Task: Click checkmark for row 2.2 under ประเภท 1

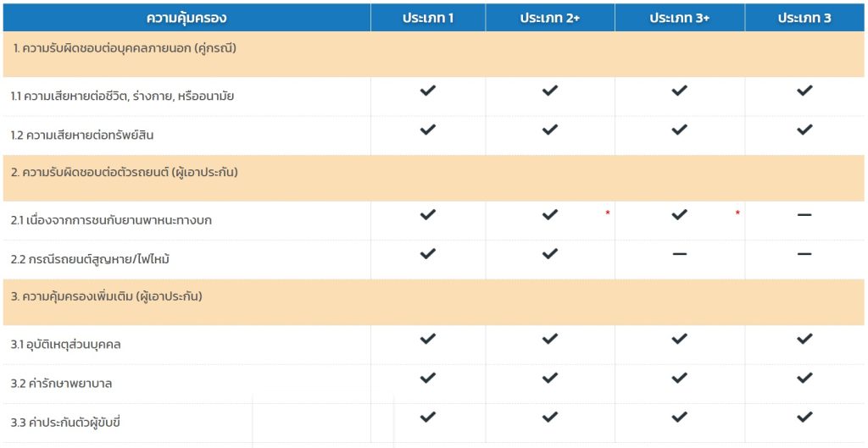Action: click(x=428, y=253)
